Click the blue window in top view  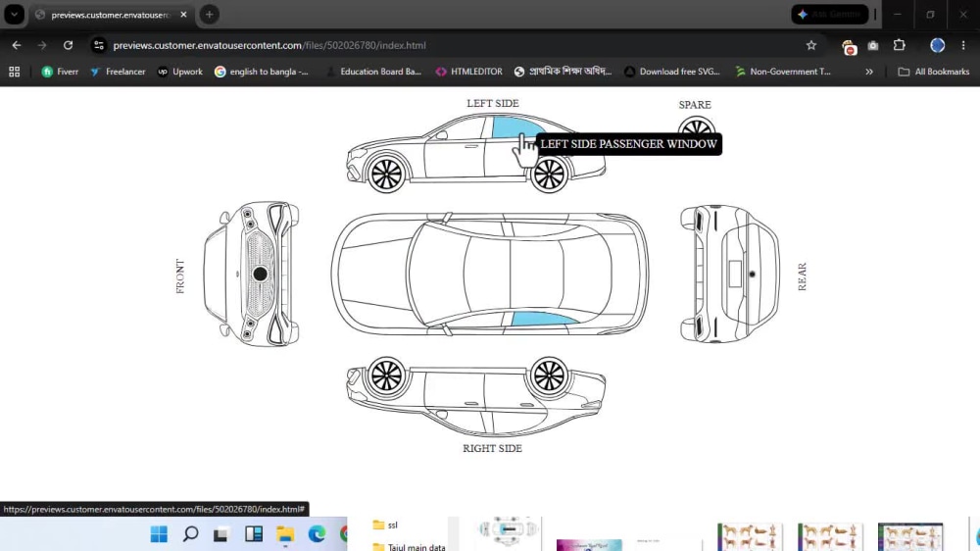(x=543, y=319)
